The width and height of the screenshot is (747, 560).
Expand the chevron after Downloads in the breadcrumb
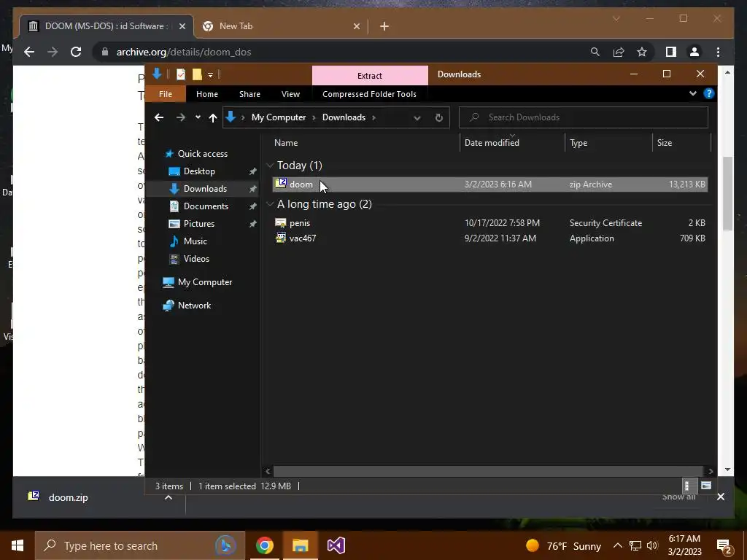click(x=374, y=117)
